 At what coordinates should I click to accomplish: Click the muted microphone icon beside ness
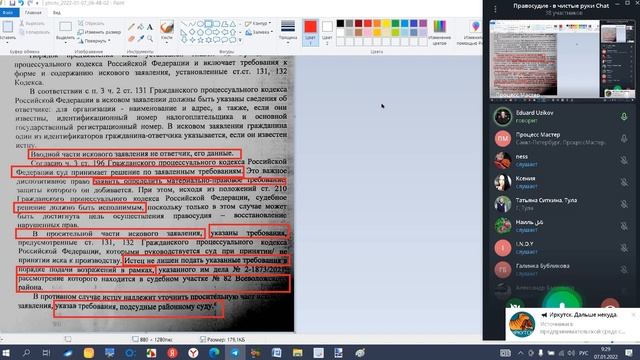(624, 160)
